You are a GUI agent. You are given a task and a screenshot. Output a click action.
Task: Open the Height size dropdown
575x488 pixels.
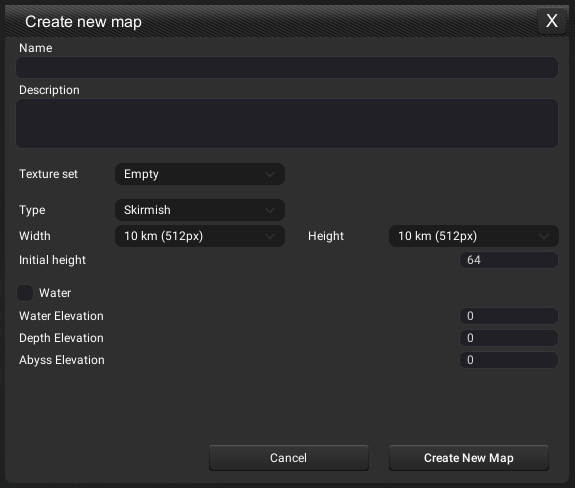474,236
